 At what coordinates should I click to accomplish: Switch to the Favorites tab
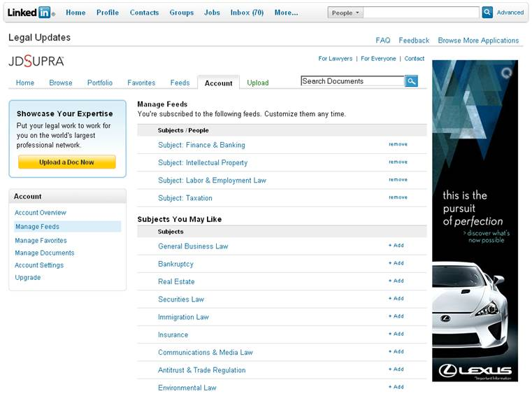(141, 83)
